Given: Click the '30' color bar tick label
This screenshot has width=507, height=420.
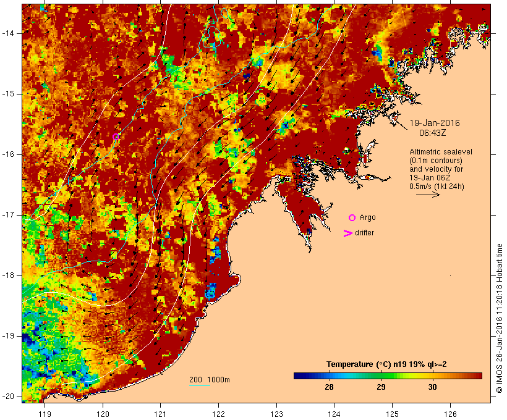Looking at the screenshot, I should coord(432,387).
